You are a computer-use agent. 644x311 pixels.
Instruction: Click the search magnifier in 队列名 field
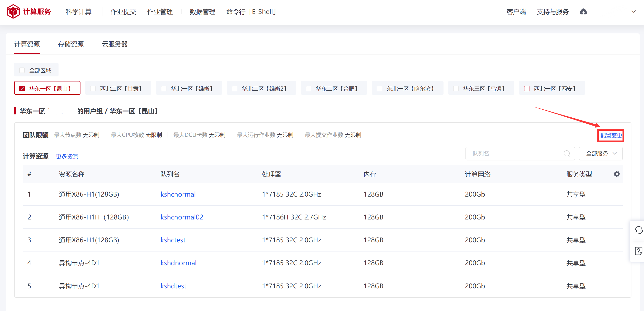pos(567,153)
